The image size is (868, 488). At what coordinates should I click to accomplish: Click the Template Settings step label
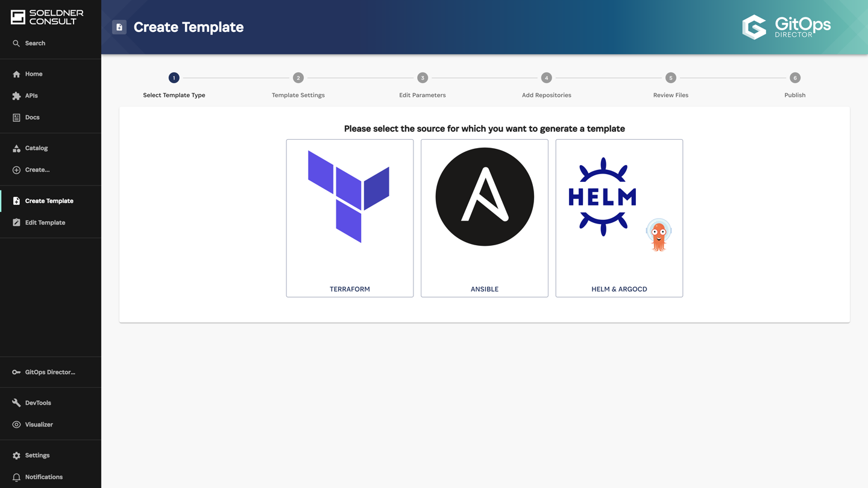[298, 95]
